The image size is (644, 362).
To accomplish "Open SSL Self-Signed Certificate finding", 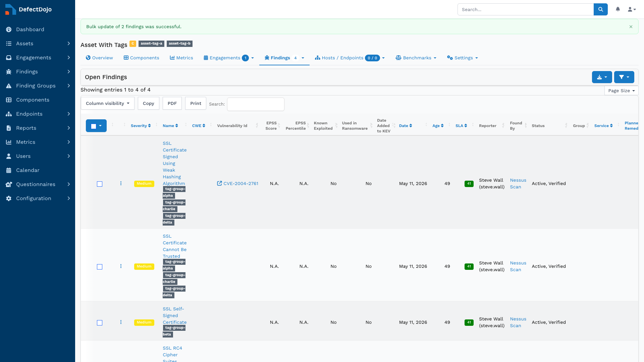I will pos(174,315).
